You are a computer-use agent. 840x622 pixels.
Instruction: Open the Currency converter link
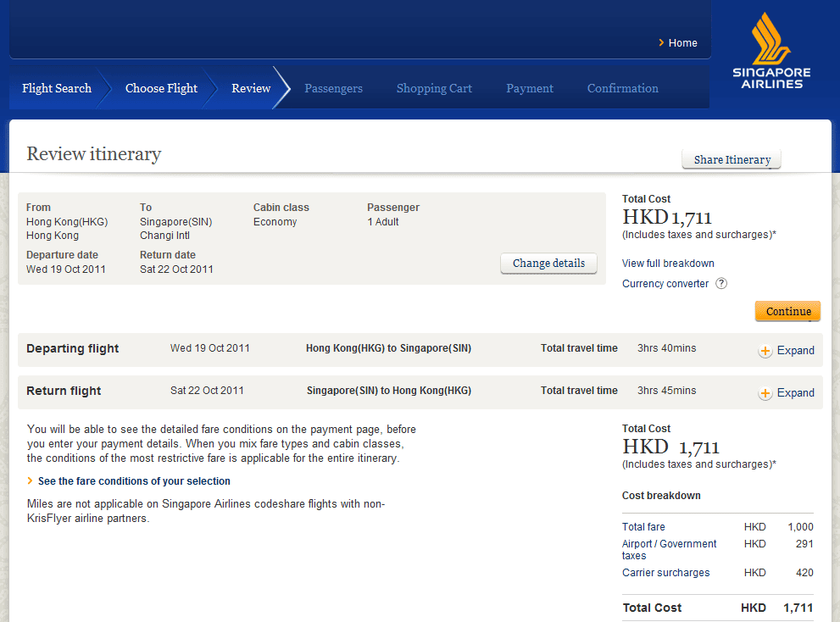(x=665, y=284)
